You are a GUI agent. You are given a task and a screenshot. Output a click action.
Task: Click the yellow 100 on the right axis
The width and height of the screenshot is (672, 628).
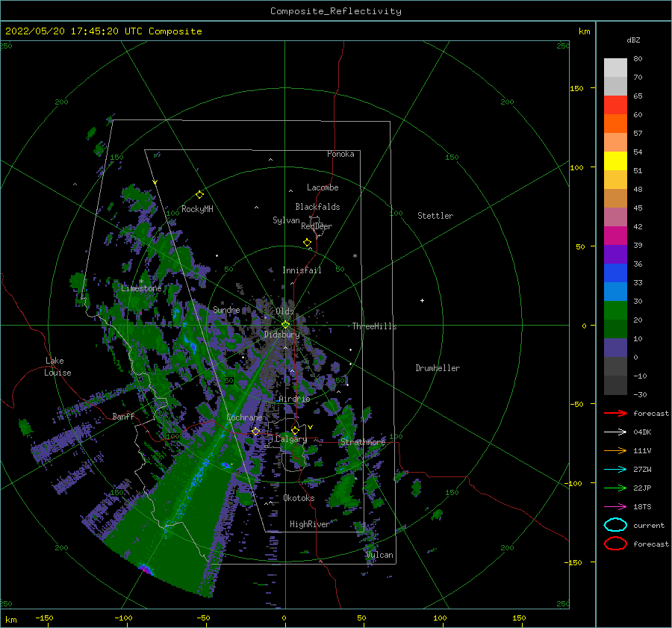point(576,167)
